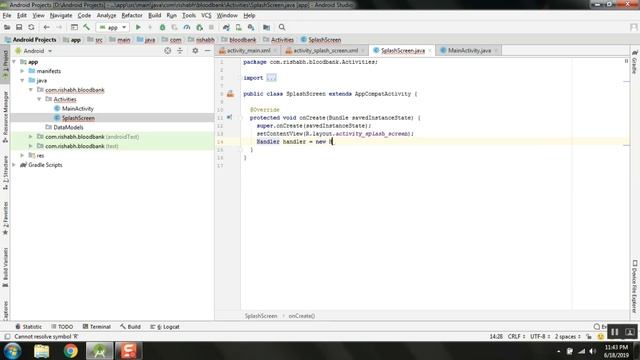
Task: Toggle the Structure side tab
Action: tap(5, 173)
